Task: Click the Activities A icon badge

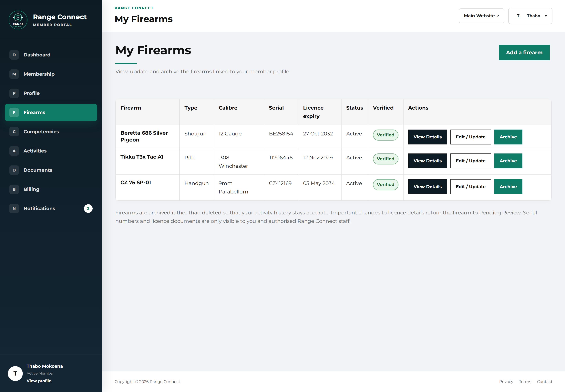Action: (14, 151)
